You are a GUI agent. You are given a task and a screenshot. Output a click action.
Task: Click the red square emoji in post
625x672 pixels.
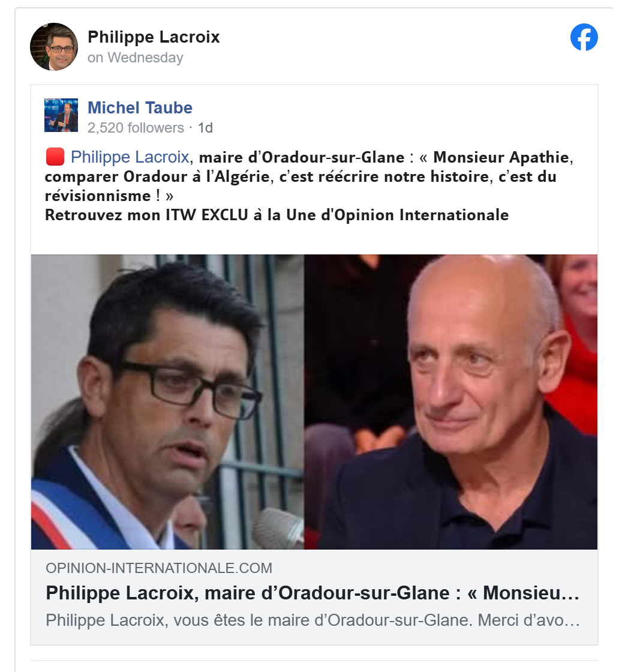(x=55, y=157)
